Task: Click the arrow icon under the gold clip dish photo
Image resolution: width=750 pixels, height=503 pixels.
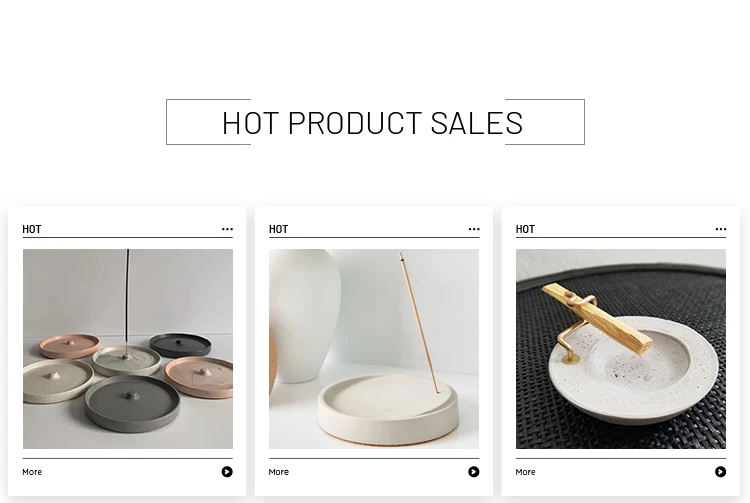Action: coord(720,472)
